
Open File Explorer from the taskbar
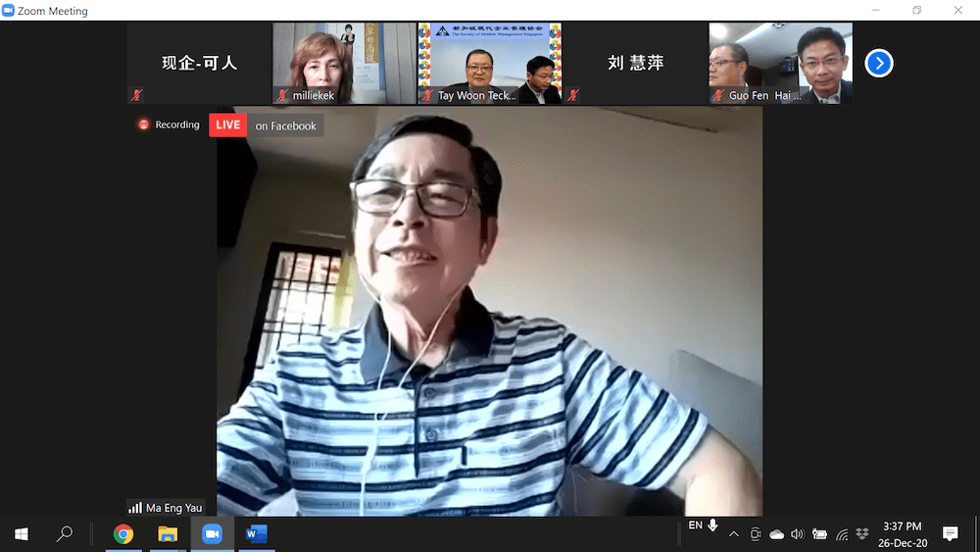(168, 534)
